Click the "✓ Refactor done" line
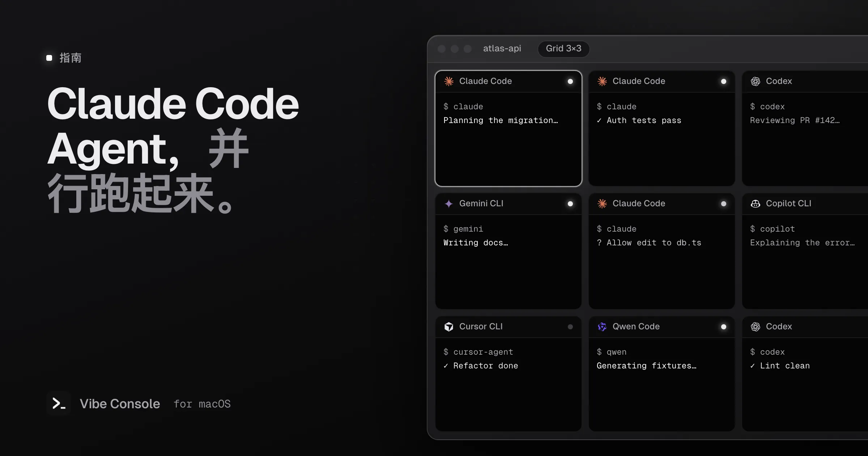This screenshot has width=868, height=456. point(481,366)
